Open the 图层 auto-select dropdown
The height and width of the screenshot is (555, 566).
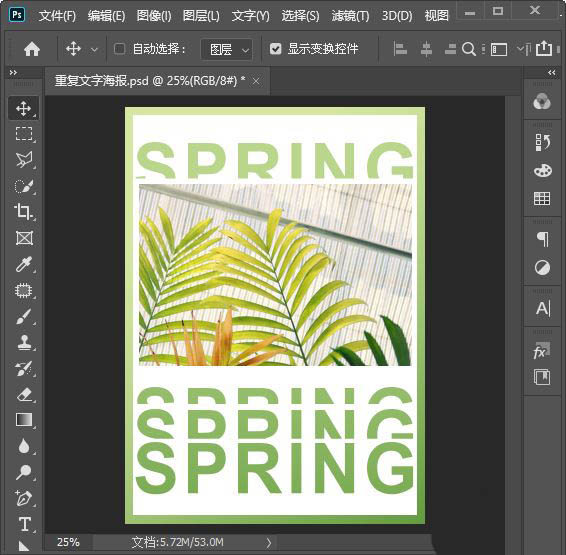click(227, 49)
